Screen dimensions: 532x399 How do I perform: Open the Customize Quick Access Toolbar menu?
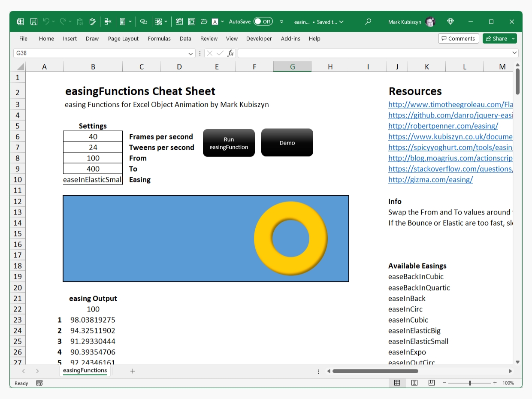point(282,21)
